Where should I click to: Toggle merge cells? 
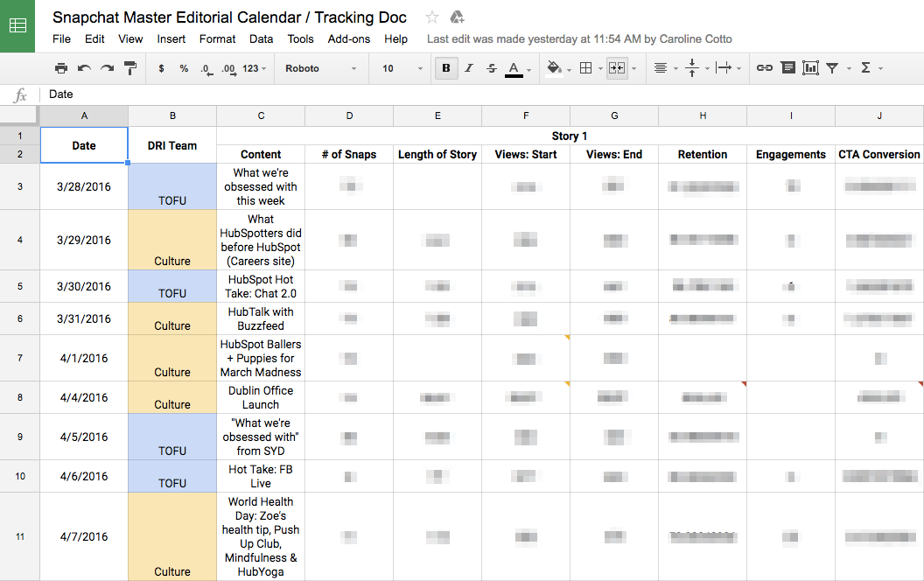click(617, 68)
